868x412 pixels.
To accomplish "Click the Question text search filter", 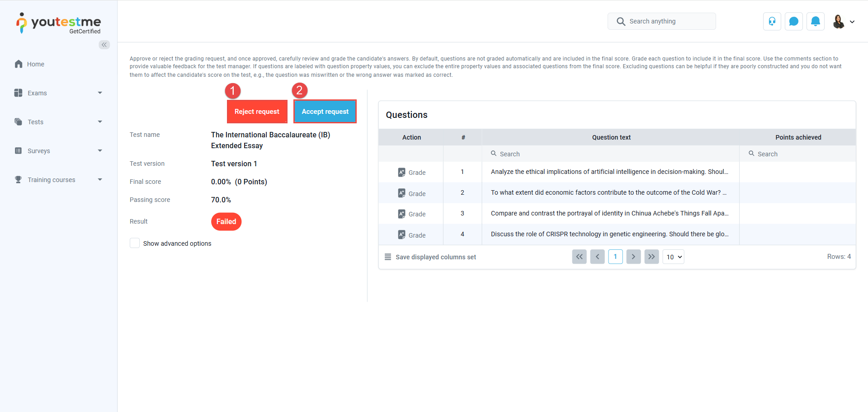I will [611, 154].
